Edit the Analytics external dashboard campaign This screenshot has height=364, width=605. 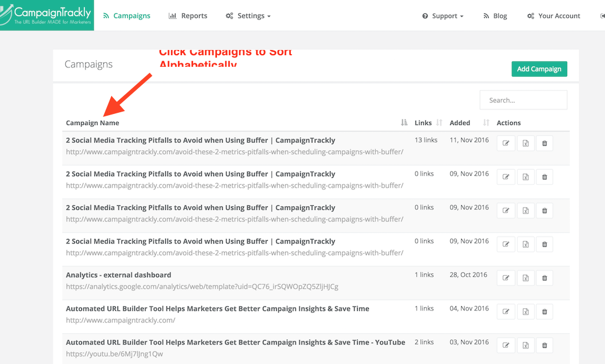tap(506, 278)
